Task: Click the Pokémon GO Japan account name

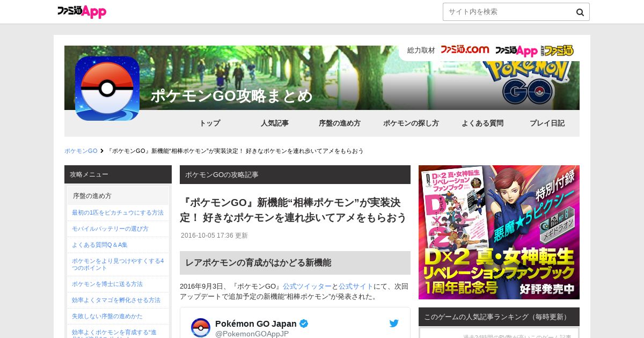Action: point(256,324)
